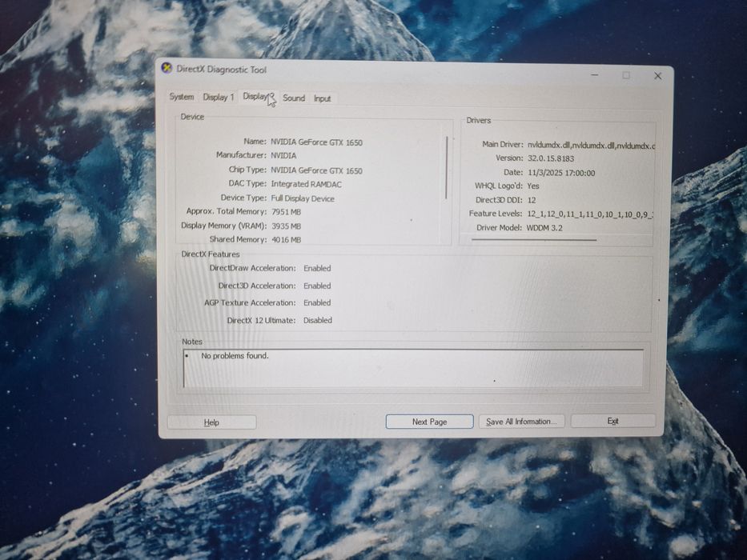Click DirectDraw Acceleration Enabled value
The width and height of the screenshot is (747, 560).
coord(317,269)
